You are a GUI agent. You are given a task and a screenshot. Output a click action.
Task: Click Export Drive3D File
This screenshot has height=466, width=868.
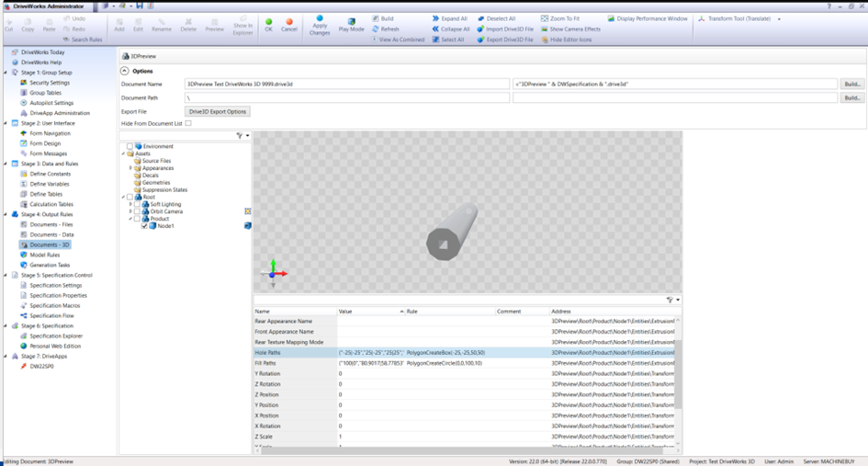click(505, 40)
